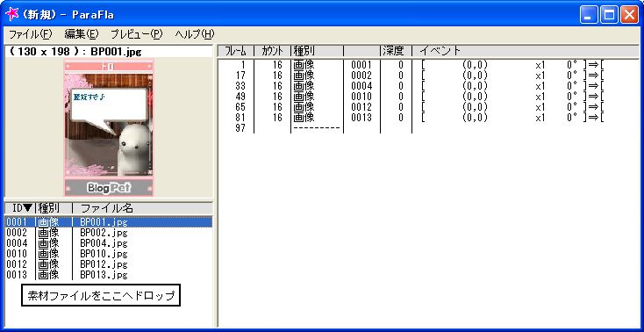Open the プレビュー(P) menu
Viewport: 644px width, 332px height.
click(137, 34)
